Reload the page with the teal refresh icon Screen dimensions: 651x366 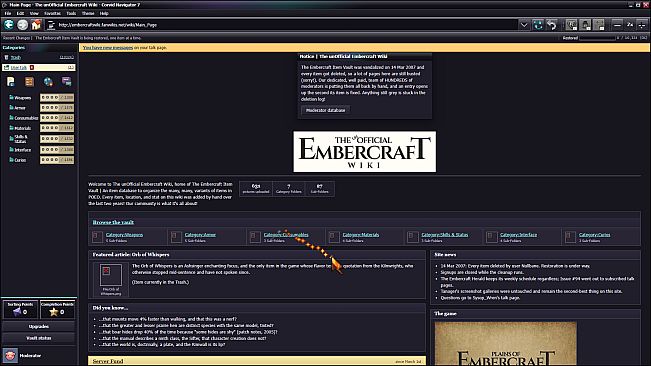[x=538, y=25]
